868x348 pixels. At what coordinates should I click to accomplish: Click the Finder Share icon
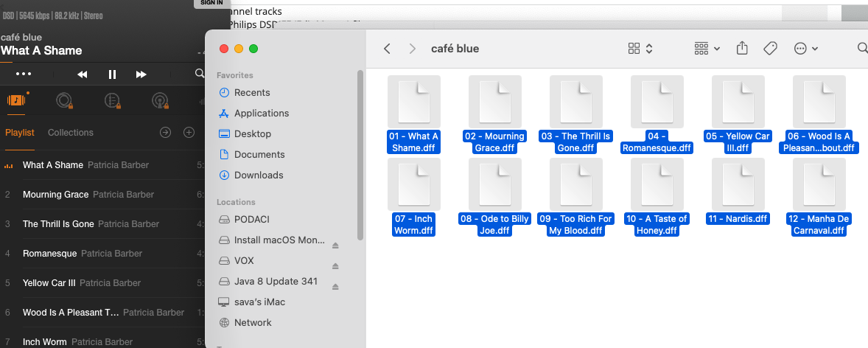[x=742, y=48]
